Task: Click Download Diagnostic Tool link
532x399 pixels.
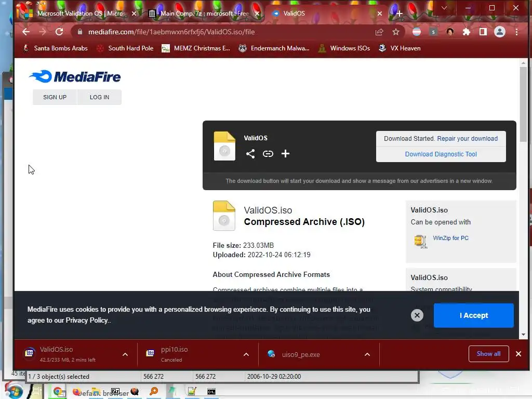Action: 441,154
